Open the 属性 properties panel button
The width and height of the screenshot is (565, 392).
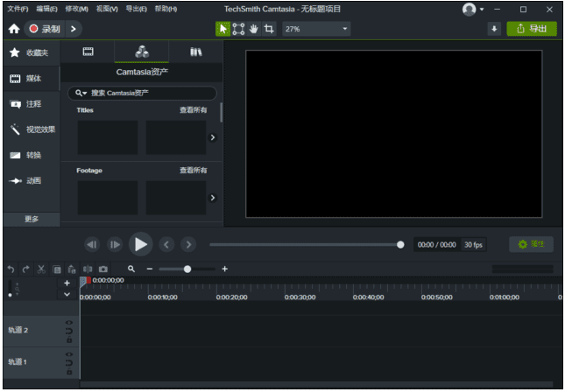click(x=531, y=244)
